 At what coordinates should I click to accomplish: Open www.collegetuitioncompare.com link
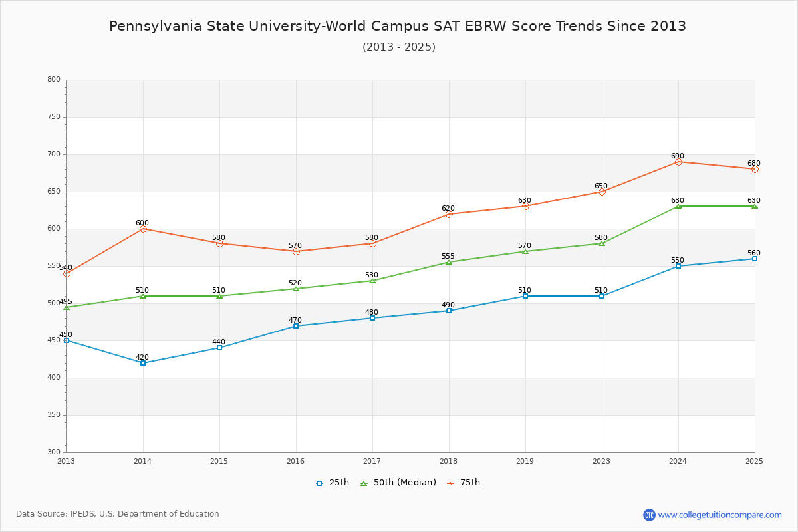point(720,515)
